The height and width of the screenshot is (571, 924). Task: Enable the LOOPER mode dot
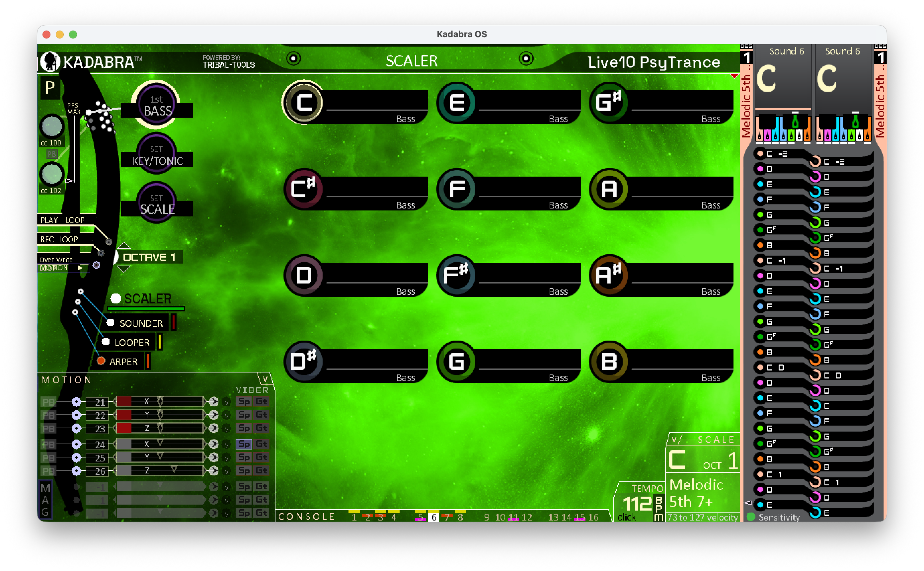click(106, 342)
